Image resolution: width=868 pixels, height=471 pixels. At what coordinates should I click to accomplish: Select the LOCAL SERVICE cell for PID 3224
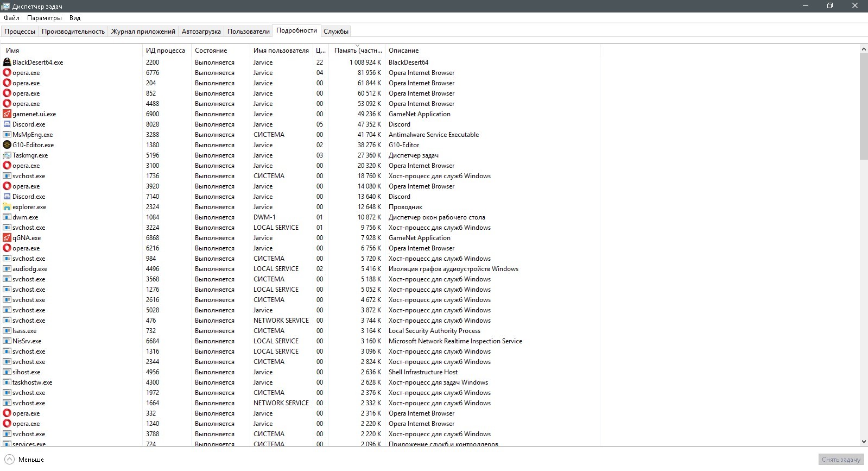(x=276, y=228)
